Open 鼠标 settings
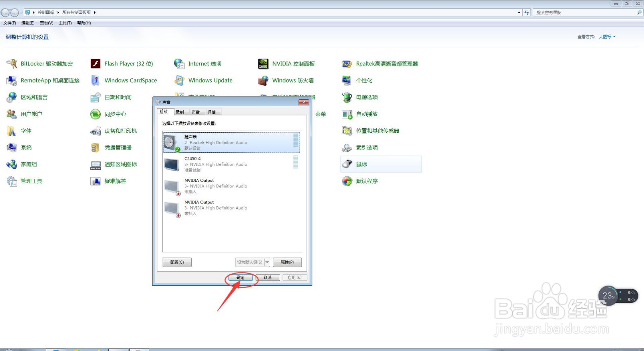The height and width of the screenshot is (351, 644). (381, 164)
